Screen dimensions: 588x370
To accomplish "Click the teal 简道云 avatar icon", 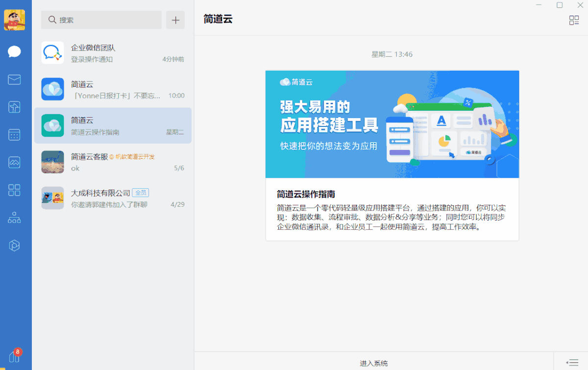I will pos(52,125).
